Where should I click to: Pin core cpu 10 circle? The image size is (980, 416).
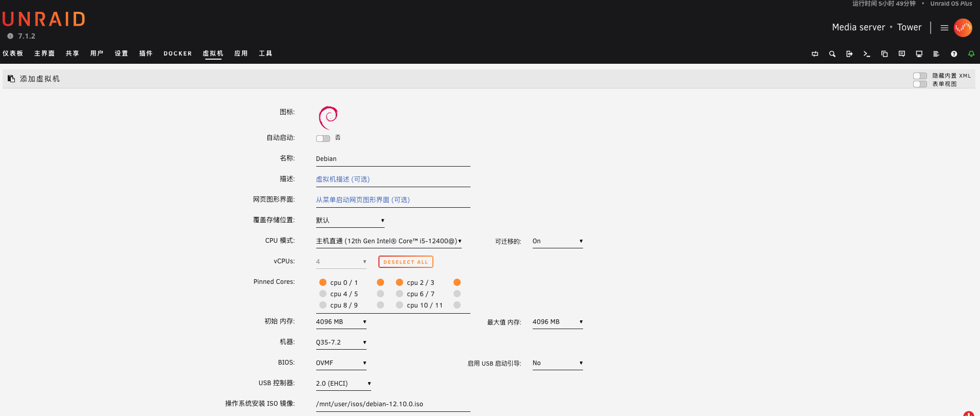(400, 305)
